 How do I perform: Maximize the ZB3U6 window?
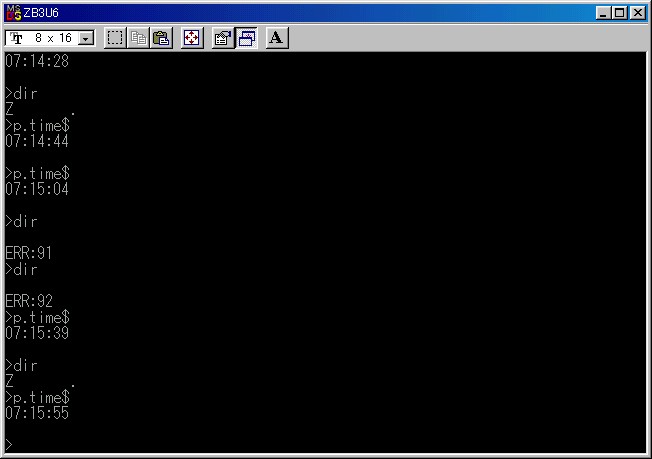(619, 13)
